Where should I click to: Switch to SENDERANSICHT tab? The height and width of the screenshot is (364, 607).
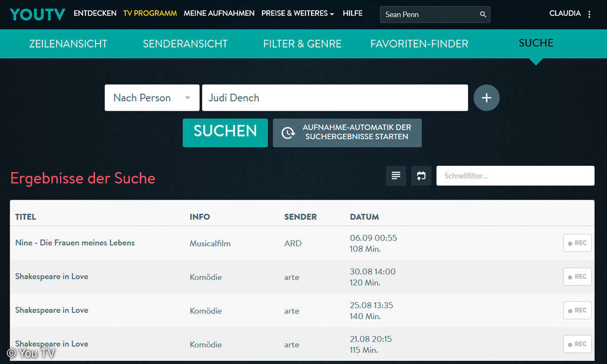[185, 44]
